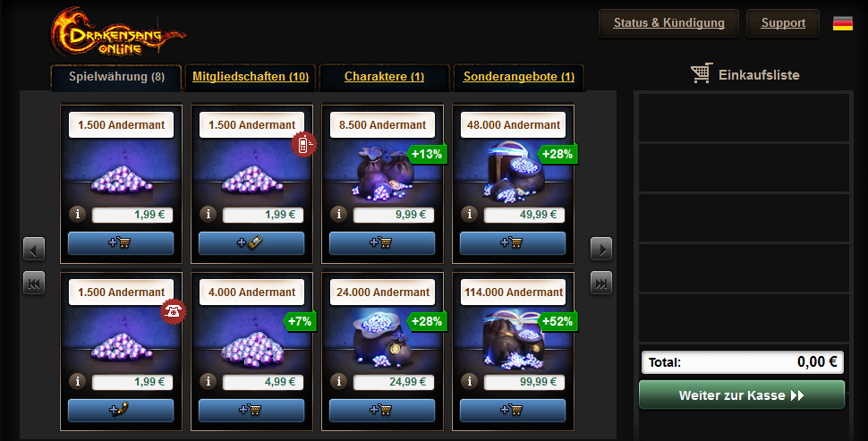The image size is (868, 441).
Task: Click the red mobile phone payment badge
Action: coord(304,145)
